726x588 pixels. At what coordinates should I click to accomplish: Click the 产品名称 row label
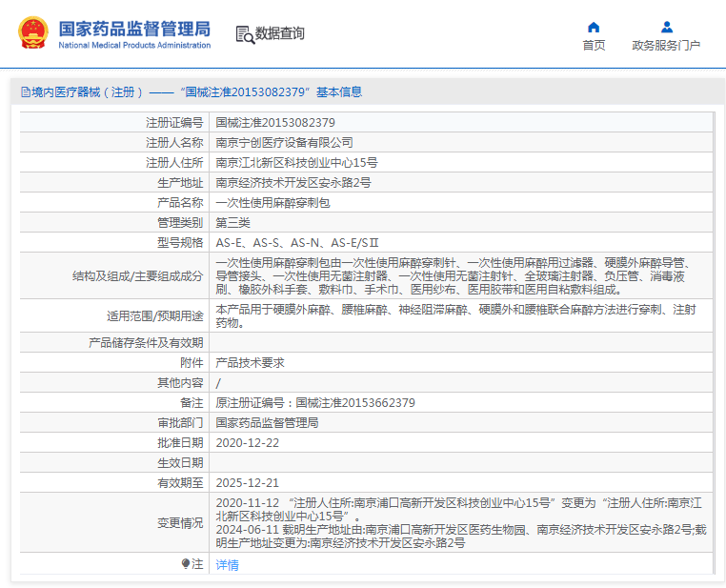click(180, 202)
